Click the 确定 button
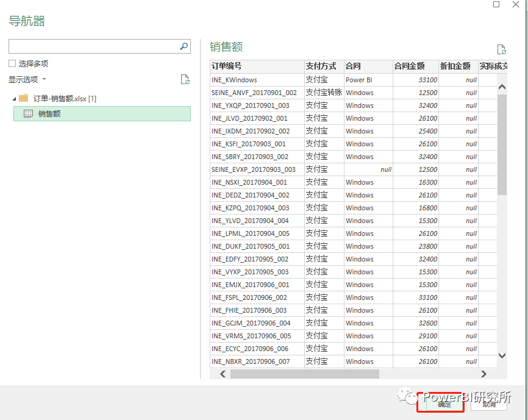528x420 pixels. pos(444,404)
